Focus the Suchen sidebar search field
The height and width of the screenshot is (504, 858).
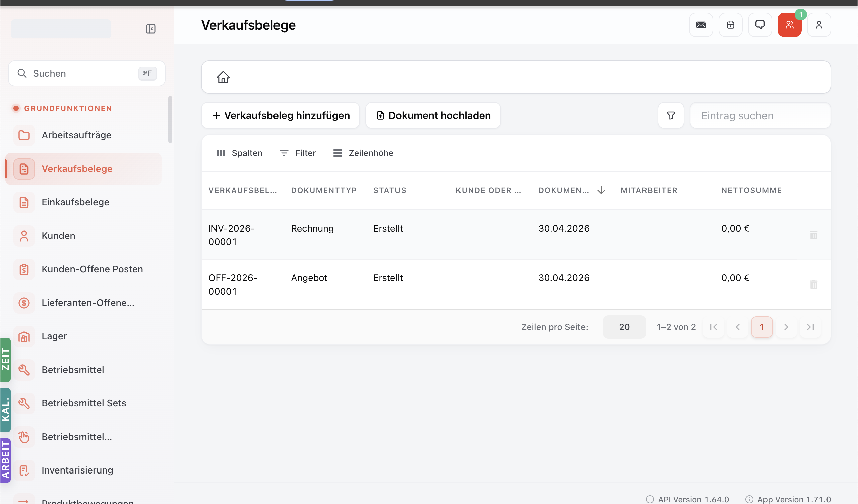(87, 74)
